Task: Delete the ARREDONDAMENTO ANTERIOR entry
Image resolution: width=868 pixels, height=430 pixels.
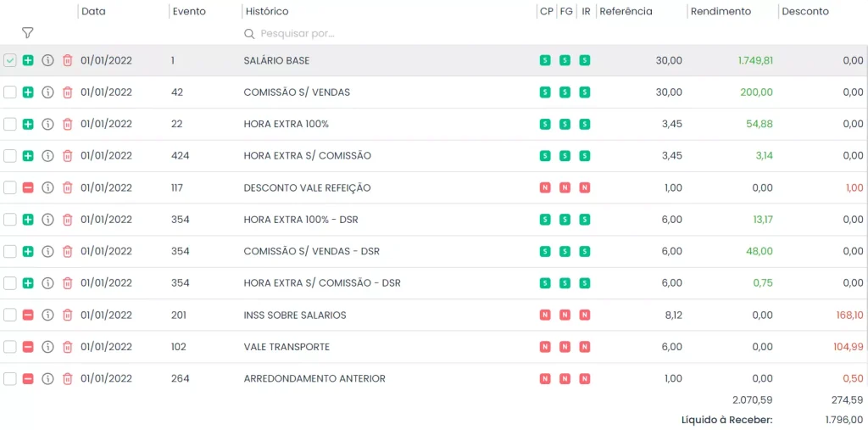Action: coord(67,379)
